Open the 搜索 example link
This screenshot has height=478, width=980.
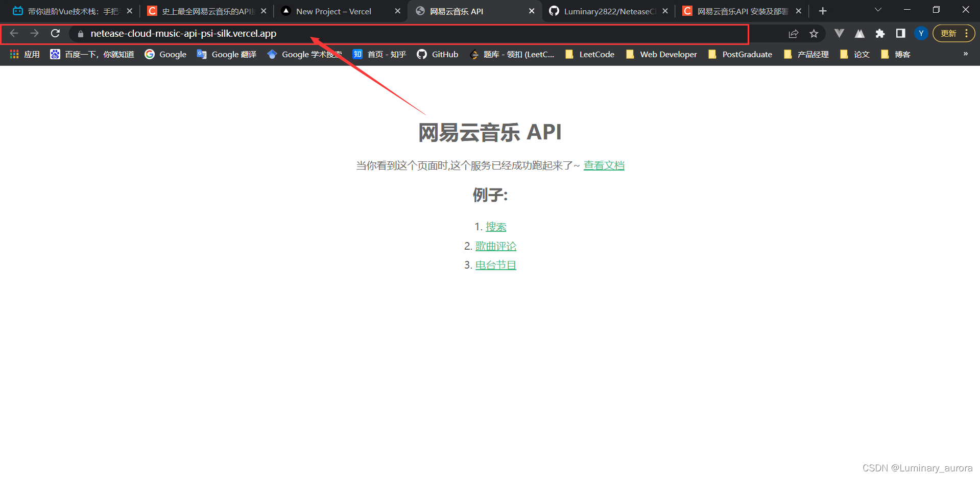click(x=496, y=227)
